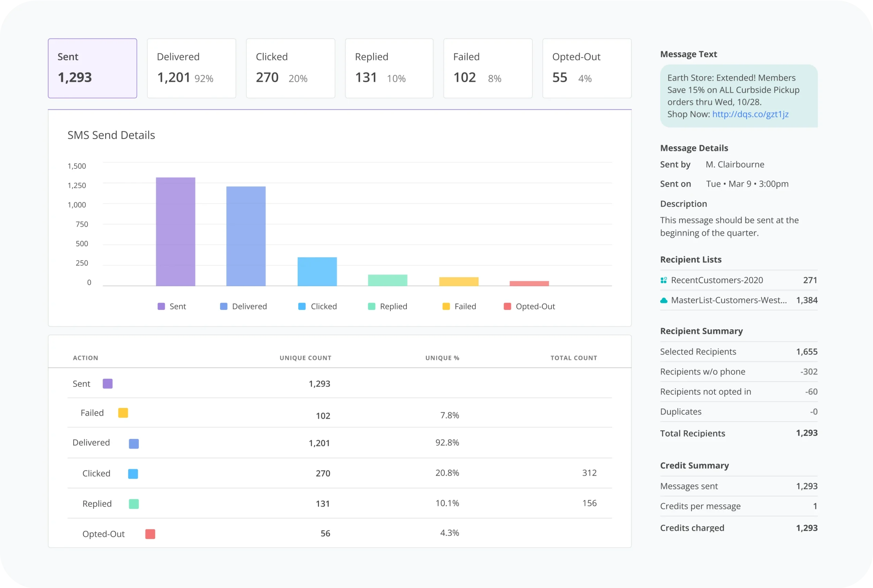This screenshot has height=588, width=873.
Task: Click the red Opted-Out swatch in table
Action: (x=150, y=534)
